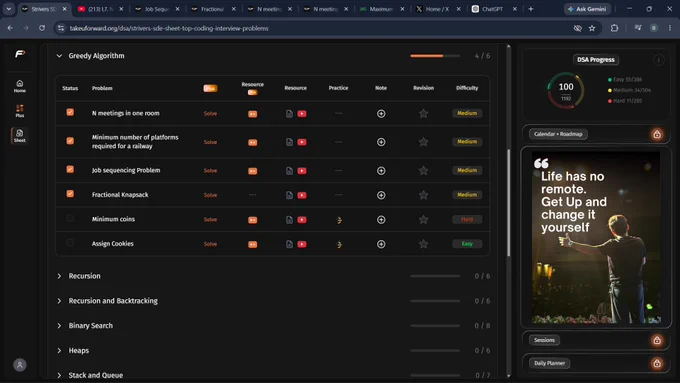680x383 pixels.
Task: Click Solve for Assign Cookies
Action: click(210, 244)
